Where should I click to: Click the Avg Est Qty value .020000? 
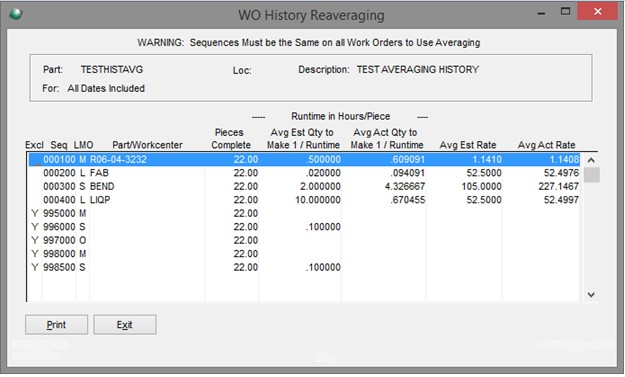pos(323,173)
